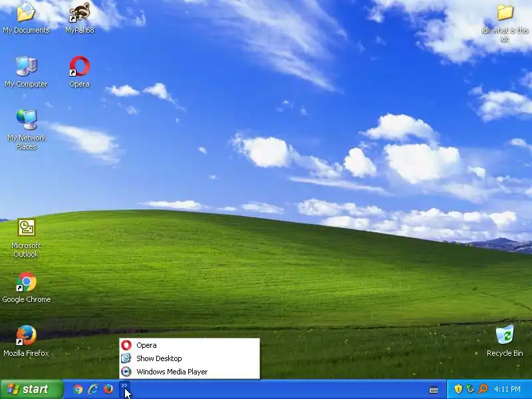This screenshot has height=399, width=532.
Task: Click the on-screen keyboard taskbar icon
Action: coord(434,390)
